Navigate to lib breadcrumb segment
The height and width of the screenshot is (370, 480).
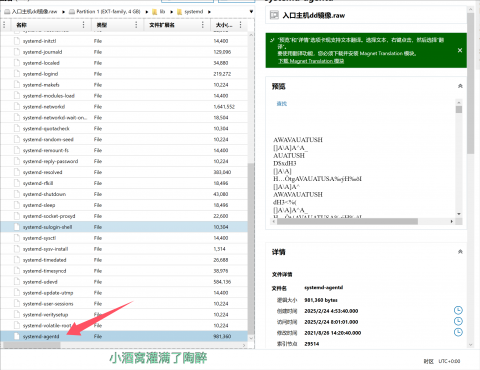click(162, 12)
